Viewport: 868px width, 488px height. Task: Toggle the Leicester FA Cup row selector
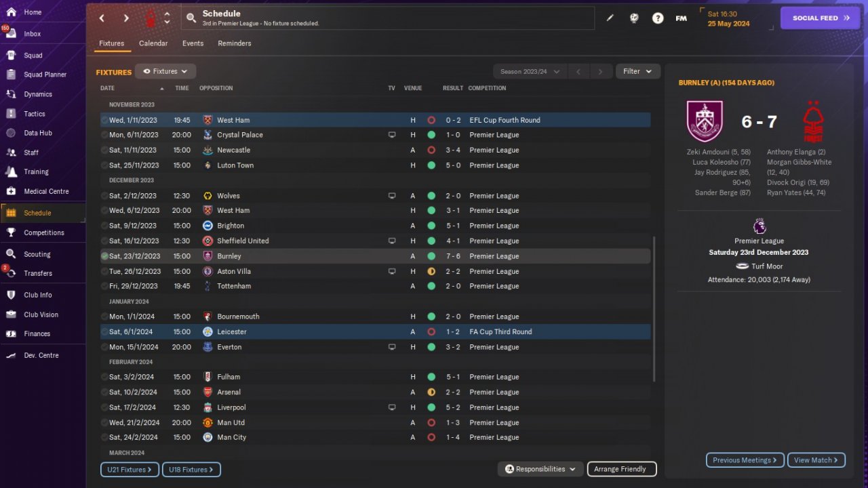click(104, 332)
